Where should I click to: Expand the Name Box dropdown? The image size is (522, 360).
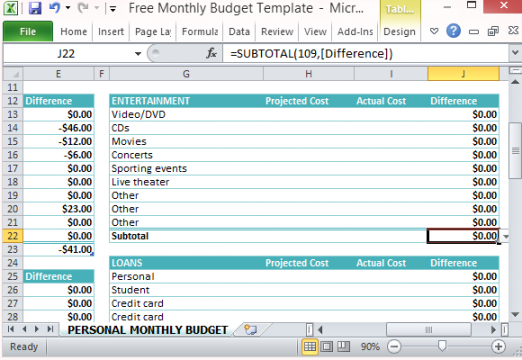[x=138, y=54]
